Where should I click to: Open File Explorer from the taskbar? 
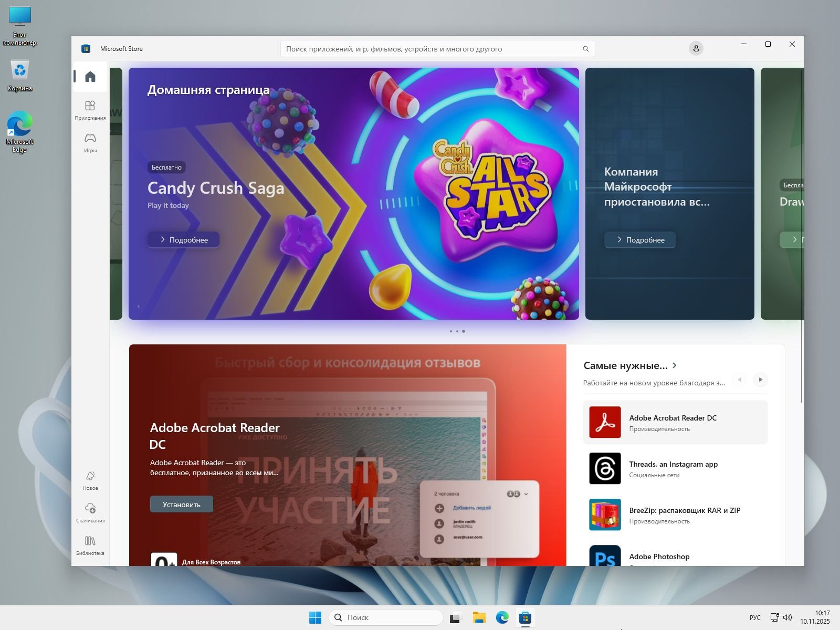coord(479,618)
